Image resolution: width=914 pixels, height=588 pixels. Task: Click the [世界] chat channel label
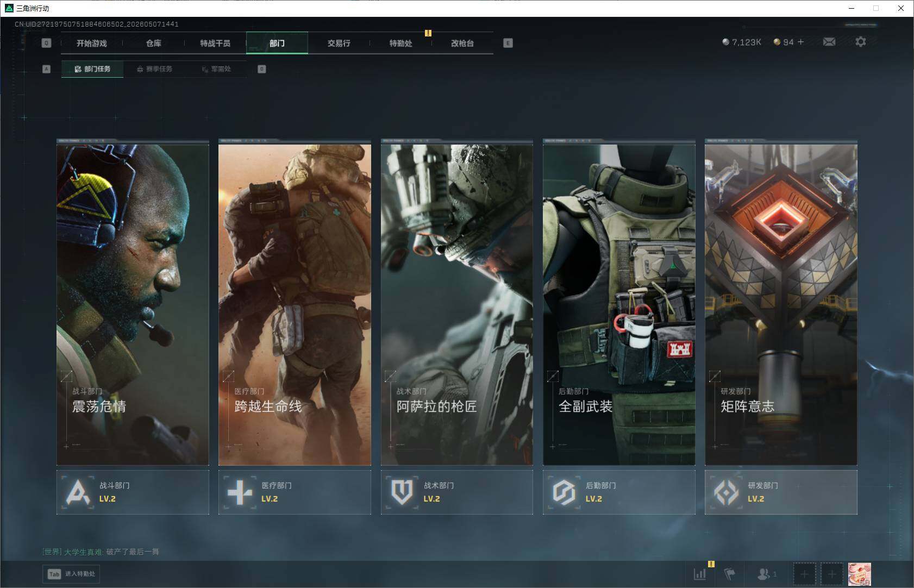click(x=52, y=552)
